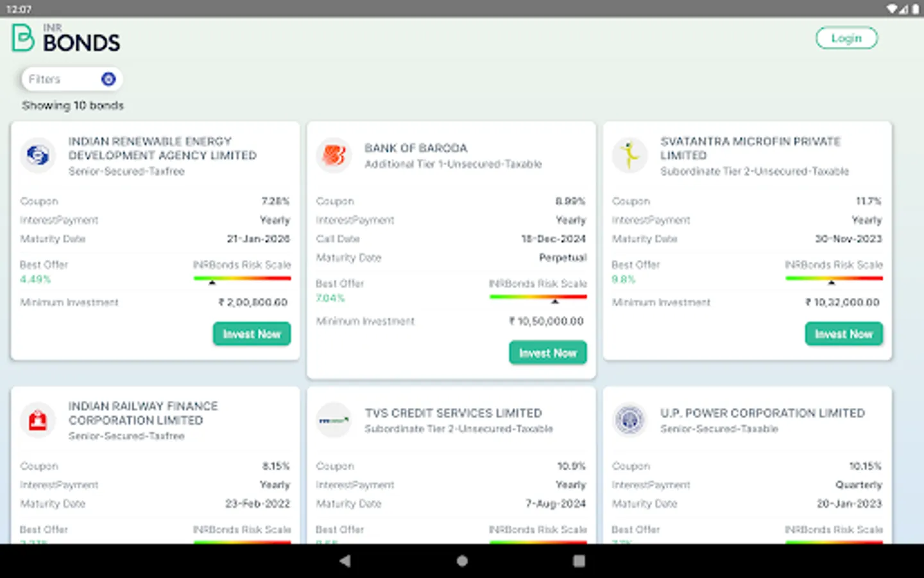
Task: Tap the Android recent apps button
Action: pyautogui.click(x=579, y=561)
